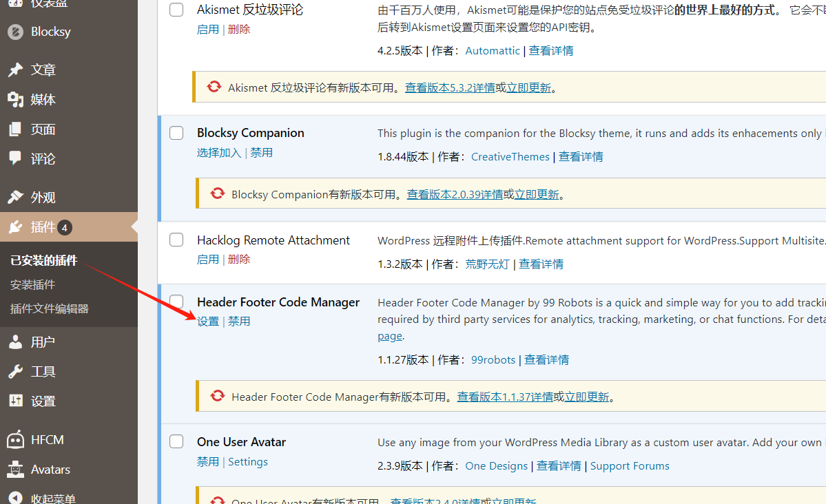This screenshot has height=504, width=826.
Task: Activate Akismet via 启用 link
Action: click(208, 30)
